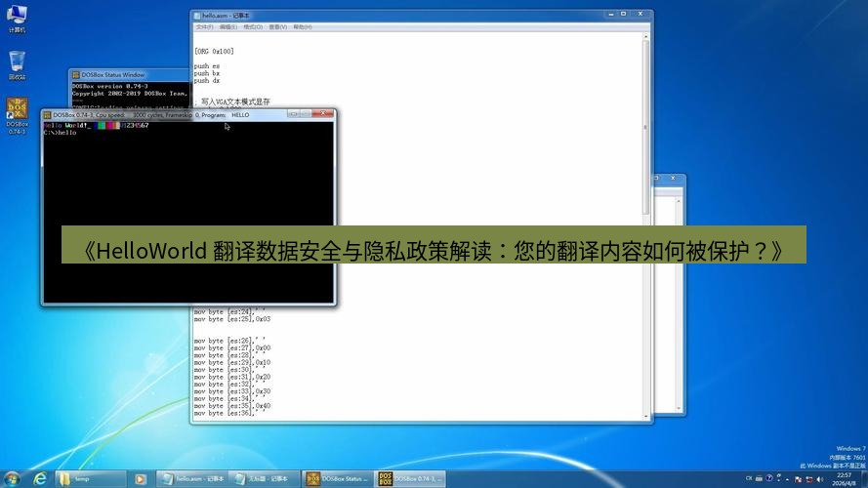This screenshot has width=868, height=488.
Task: Click Notepad vertical scrollbar down arrow
Action: [x=645, y=417]
